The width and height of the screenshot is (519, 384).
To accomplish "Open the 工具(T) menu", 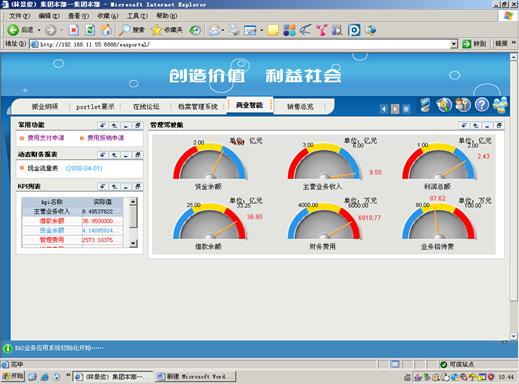I will click(x=137, y=16).
